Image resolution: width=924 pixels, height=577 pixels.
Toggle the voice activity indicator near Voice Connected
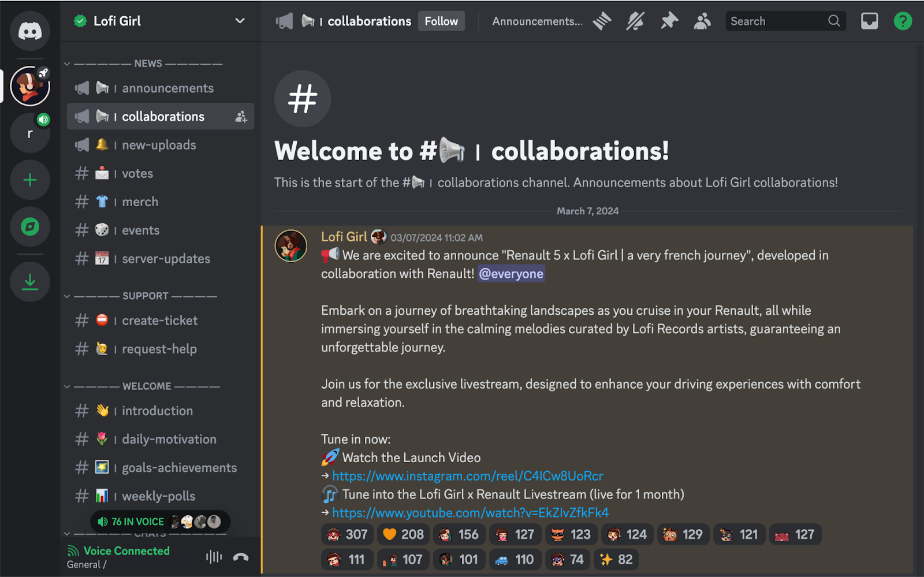point(213,557)
